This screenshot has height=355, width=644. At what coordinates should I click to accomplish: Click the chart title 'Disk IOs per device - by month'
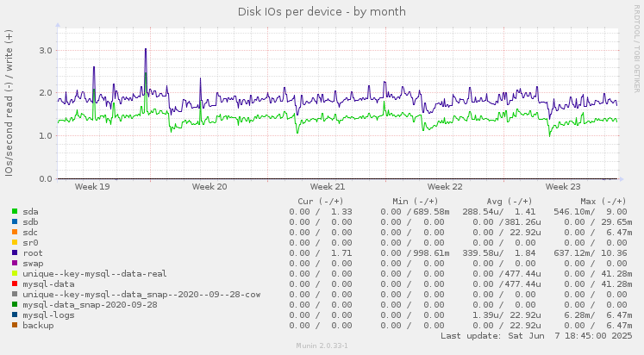point(322,12)
